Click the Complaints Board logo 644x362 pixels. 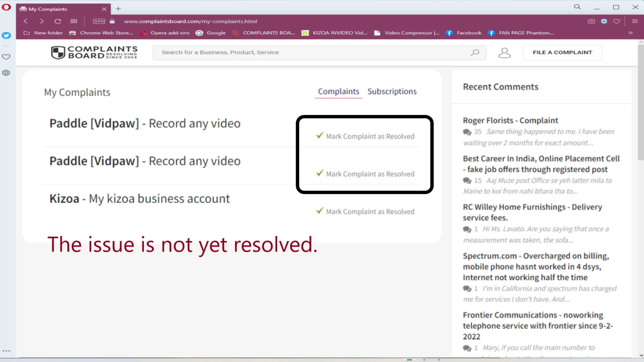[94, 52]
